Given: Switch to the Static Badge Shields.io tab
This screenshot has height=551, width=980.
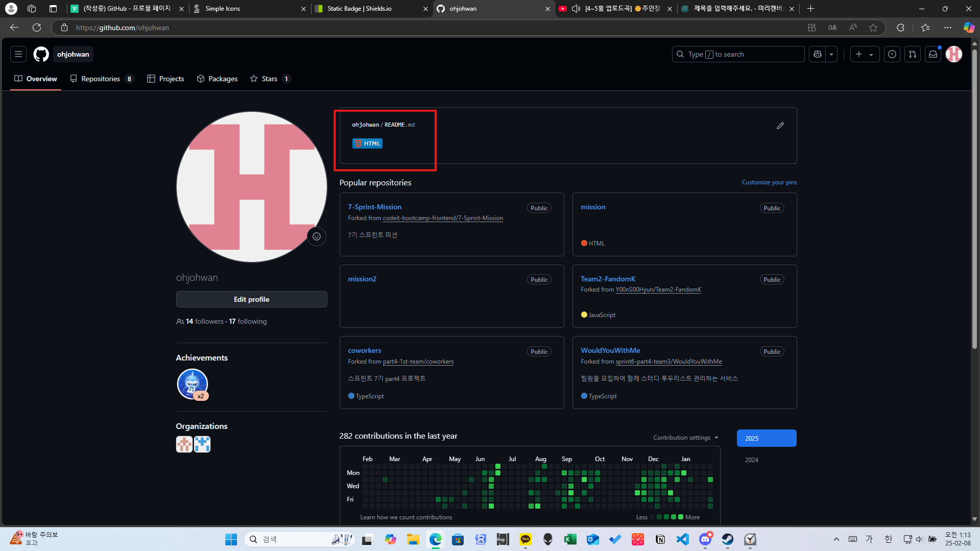Looking at the screenshot, I should 372,9.
